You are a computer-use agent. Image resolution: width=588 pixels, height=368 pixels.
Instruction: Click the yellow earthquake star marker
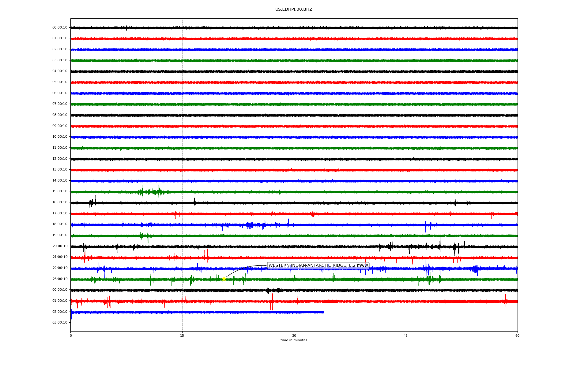tap(224, 279)
